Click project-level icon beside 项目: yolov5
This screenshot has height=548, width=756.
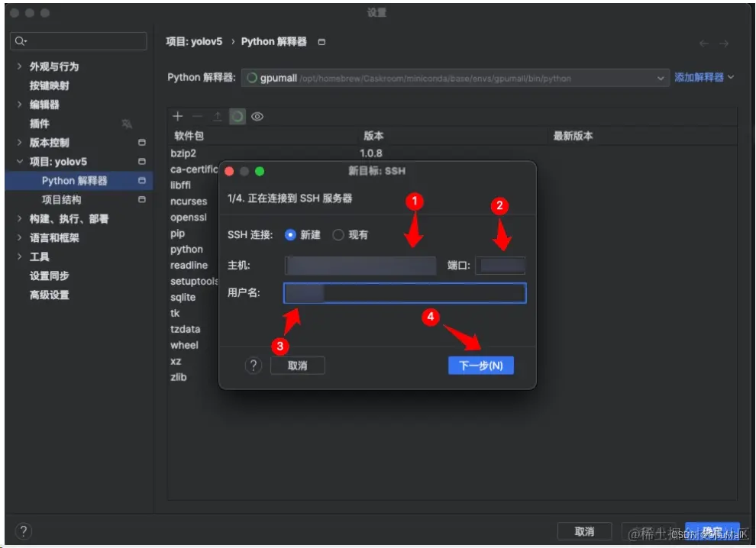[x=142, y=162]
